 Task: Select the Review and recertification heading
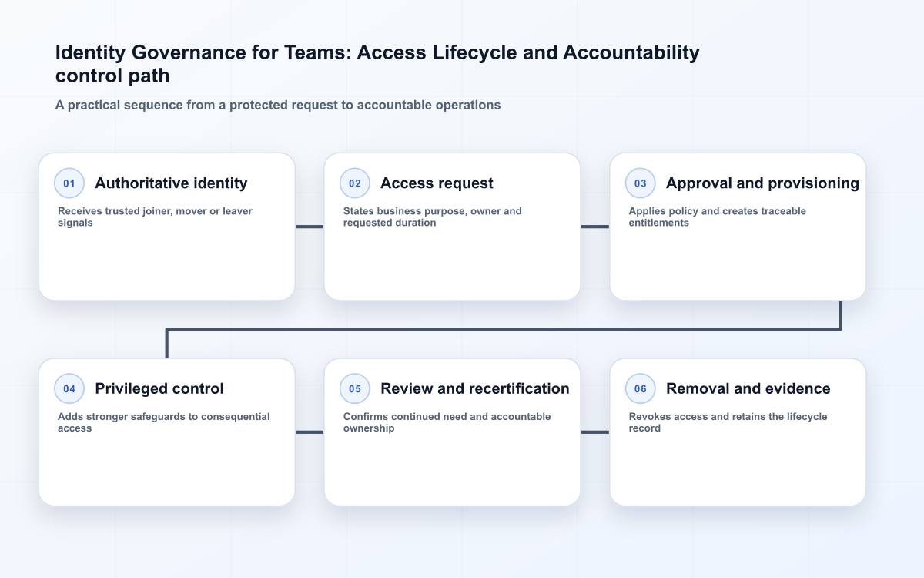point(475,389)
